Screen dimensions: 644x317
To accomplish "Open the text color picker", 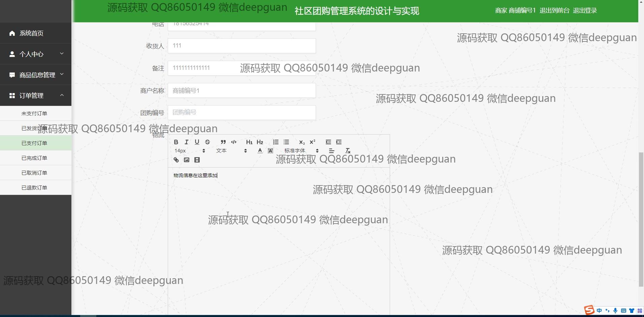I will (x=260, y=151).
